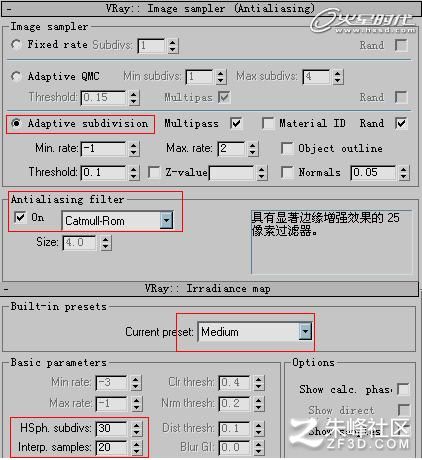Open the Catmull-Rom filter dropdown
This screenshot has height=460, width=422.
[166, 220]
